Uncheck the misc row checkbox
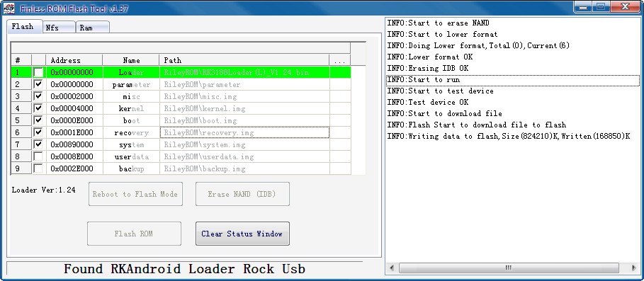 tap(38, 96)
